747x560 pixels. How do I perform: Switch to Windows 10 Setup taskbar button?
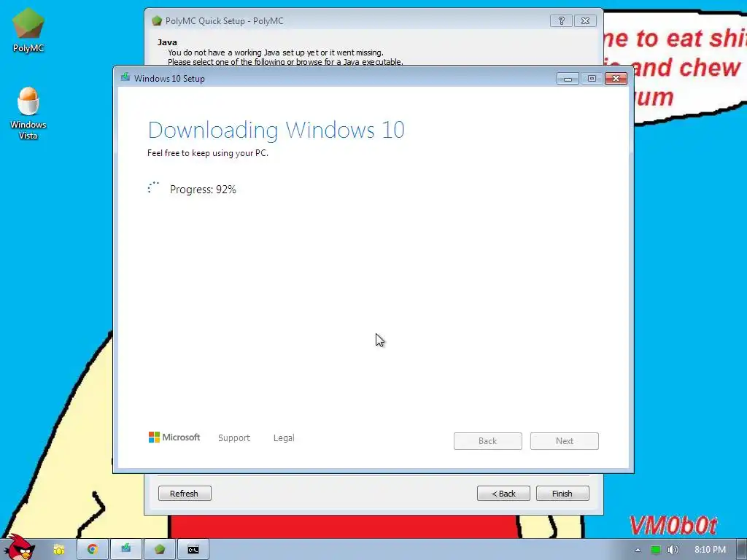pos(125,549)
